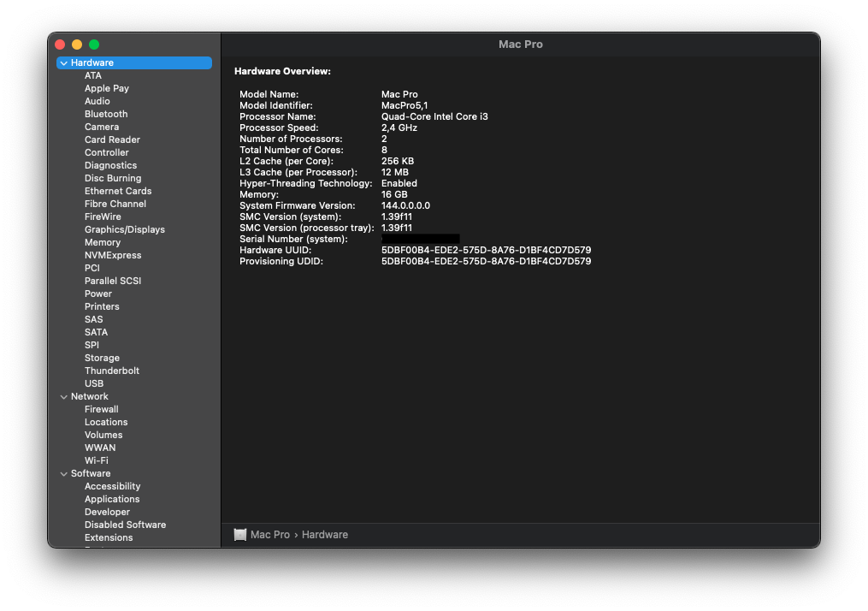Image resolution: width=868 pixels, height=611 pixels.
Task: Show Storage information
Action: 102,358
